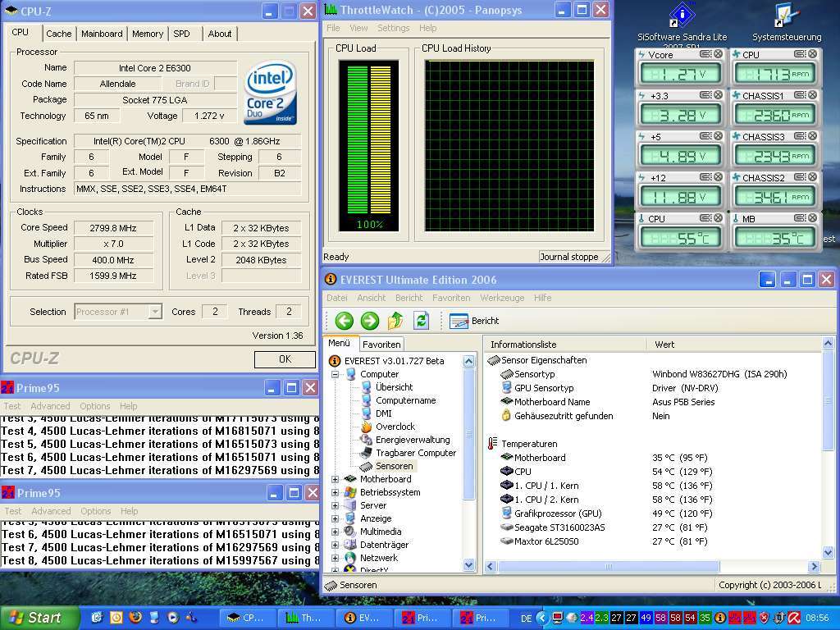Expand the Betriebssystem tree node
This screenshot has height=630, width=840.
(335, 492)
